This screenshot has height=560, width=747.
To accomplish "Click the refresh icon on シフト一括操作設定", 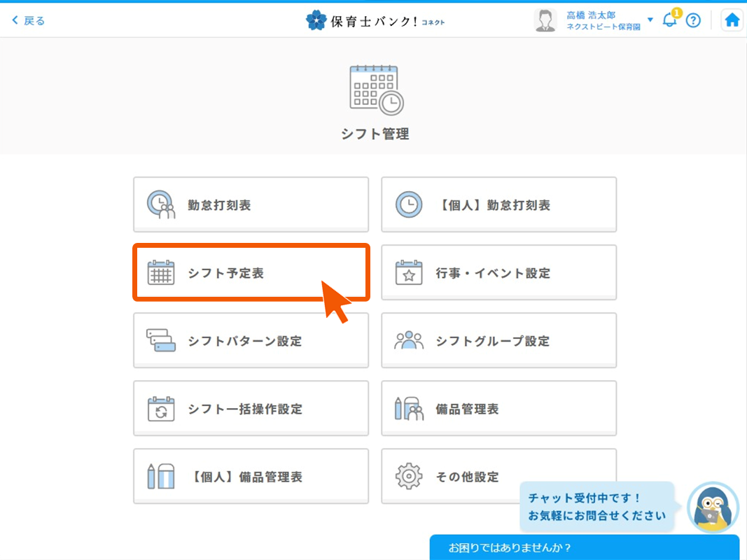I will pyautogui.click(x=161, y=408).
